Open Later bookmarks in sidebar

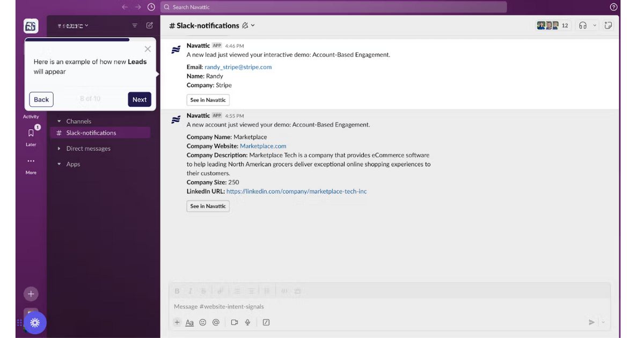pyautogui.click(x=31, y=135)
